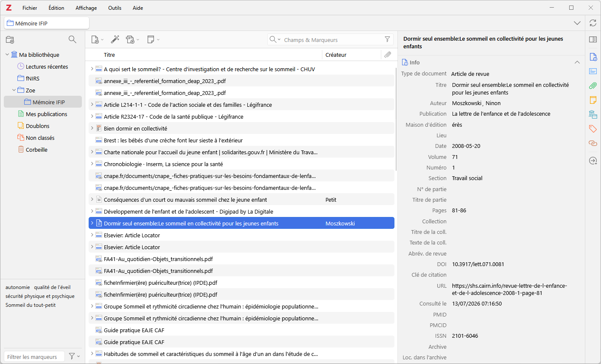
Task: Switch to the Mémoire IFIP tab
Action: point(47,23)
